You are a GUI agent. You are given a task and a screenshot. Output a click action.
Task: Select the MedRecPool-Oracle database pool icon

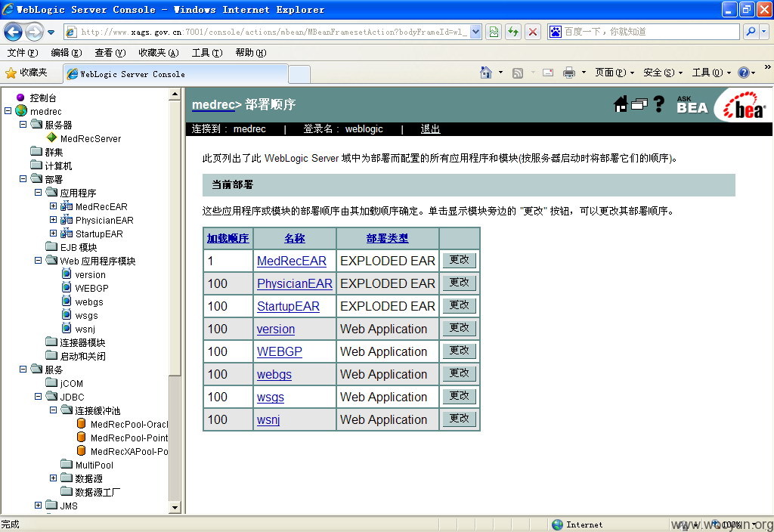82,423
